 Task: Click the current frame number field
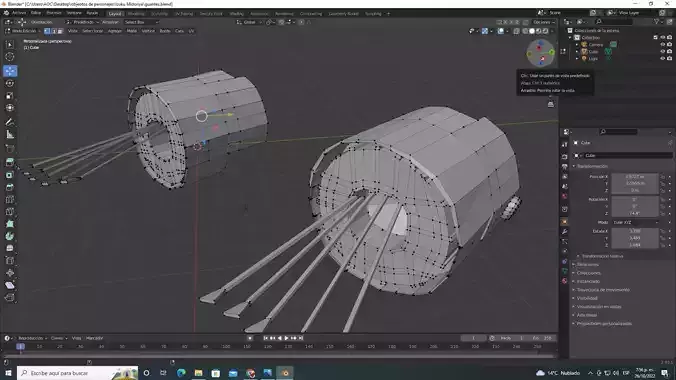(x=473, y=338)
